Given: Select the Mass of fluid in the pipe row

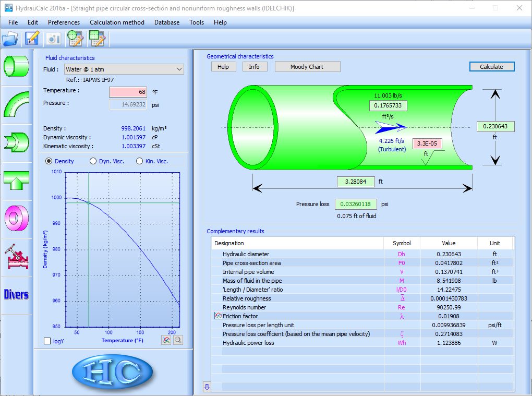Looking at the screenshot, I should (362, 281).
